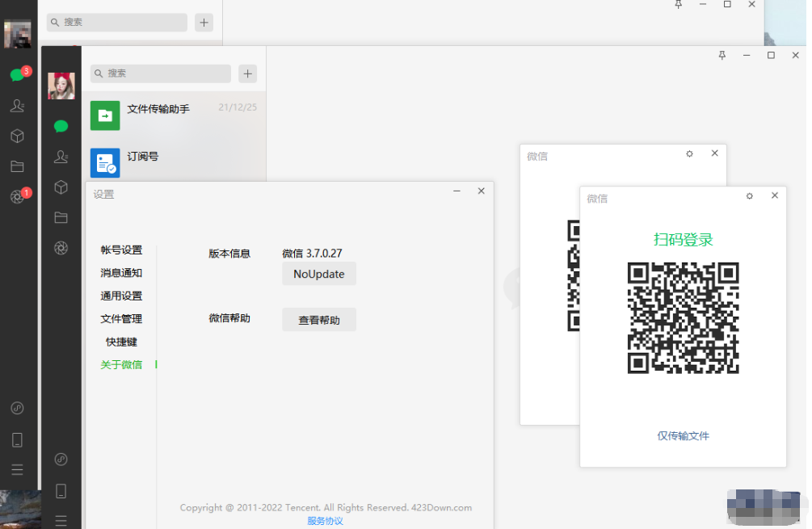Open the Favorites folder icon in sidebar
Viewport: 812px width, 529px height.
click(x=61, y=216)
